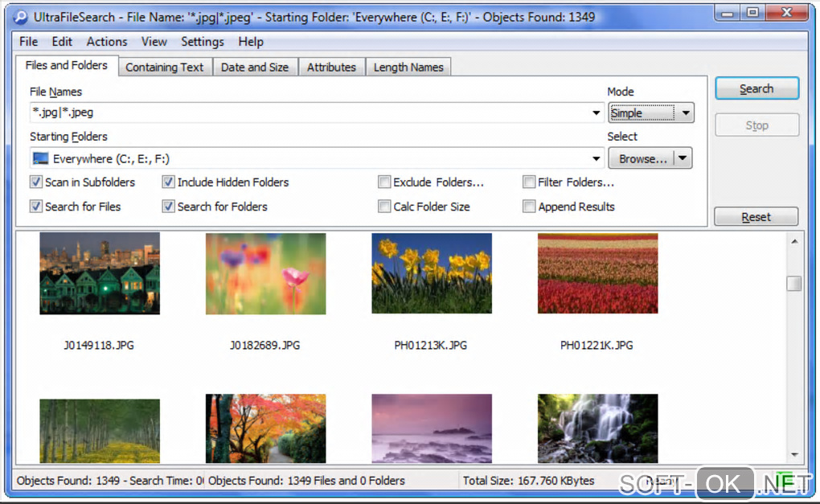
Task: Click the 'Total Size: 167.760 KBytes' status
Action: [x=529, y=481]
